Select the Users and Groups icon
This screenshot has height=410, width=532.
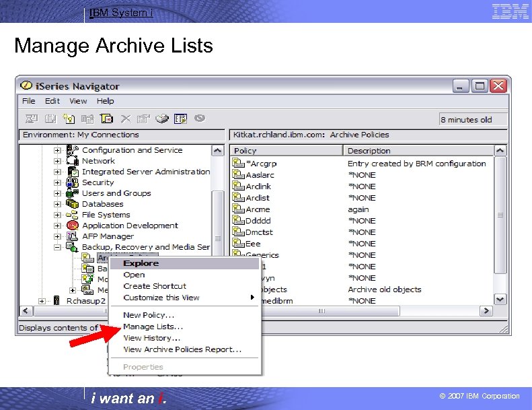[x=72, y=193]
